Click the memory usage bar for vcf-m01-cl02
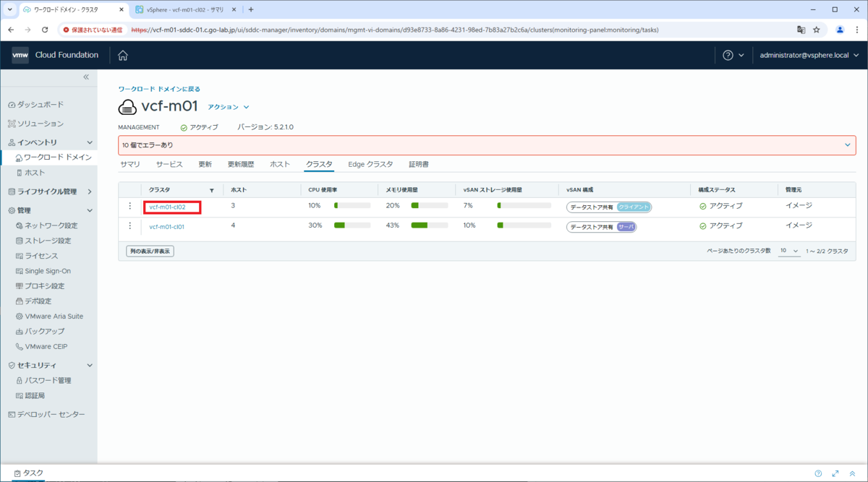 430,206
